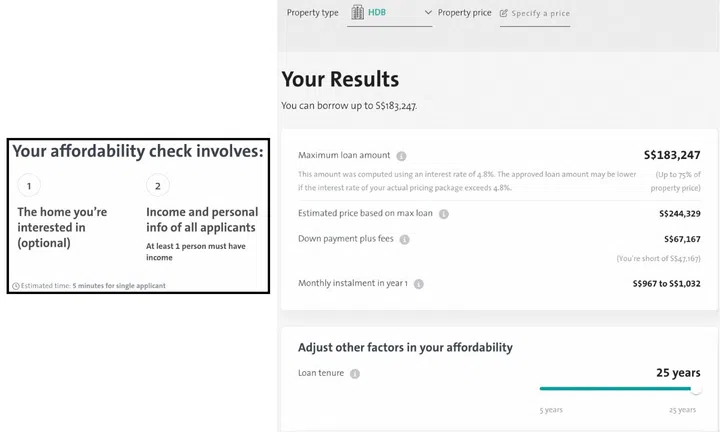The image size is (720, 432).
Task: Click the Your Results heading
Action: click(340, 79)
